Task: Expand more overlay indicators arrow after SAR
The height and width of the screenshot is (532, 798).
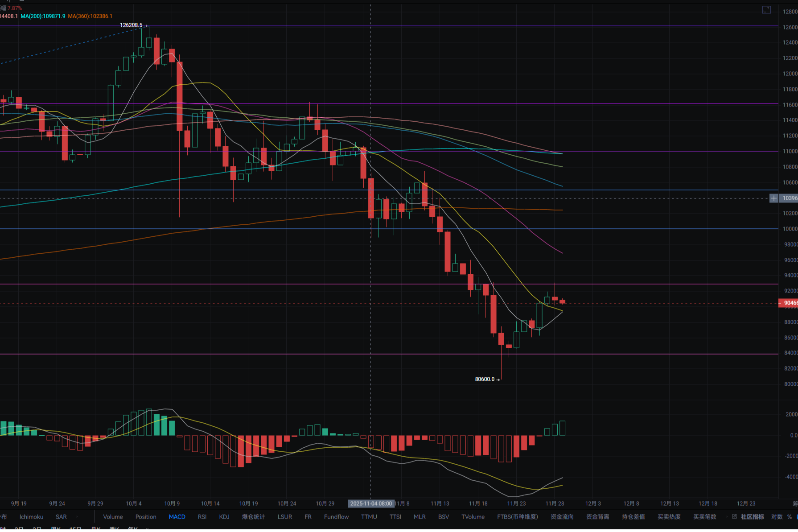Action: coord(77,517)
